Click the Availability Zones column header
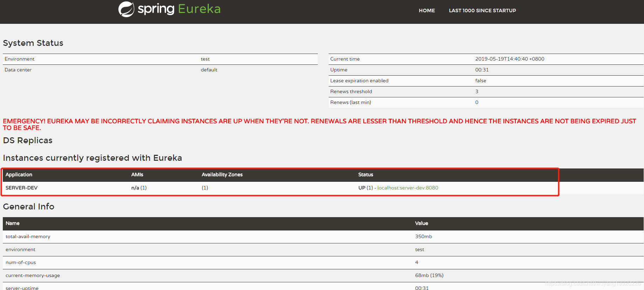644x290 pixels. (222, 174)
